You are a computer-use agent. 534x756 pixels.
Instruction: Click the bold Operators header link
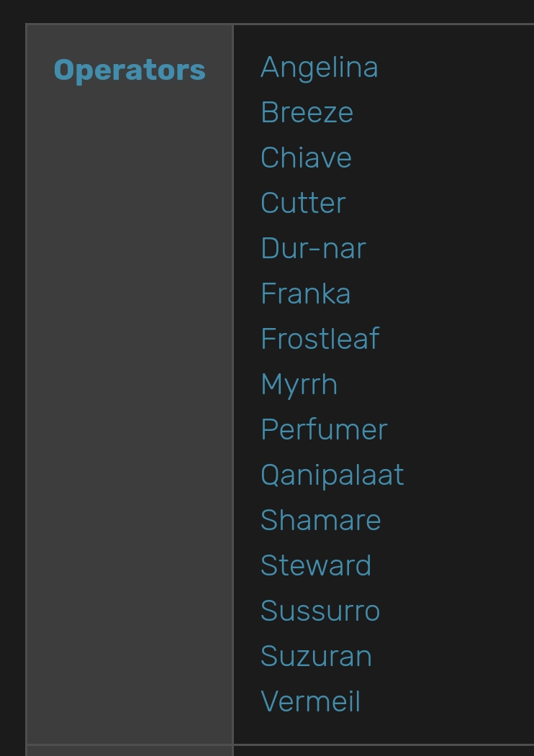[130, 71]
